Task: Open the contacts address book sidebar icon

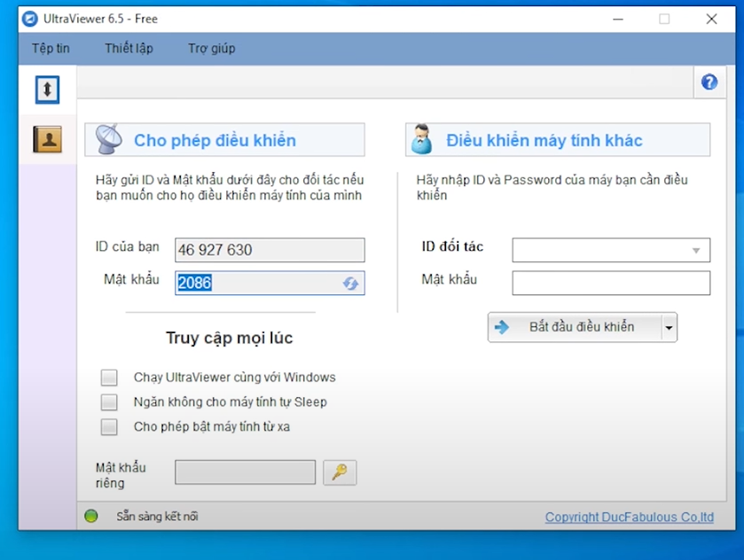Action: click(48, 139)
